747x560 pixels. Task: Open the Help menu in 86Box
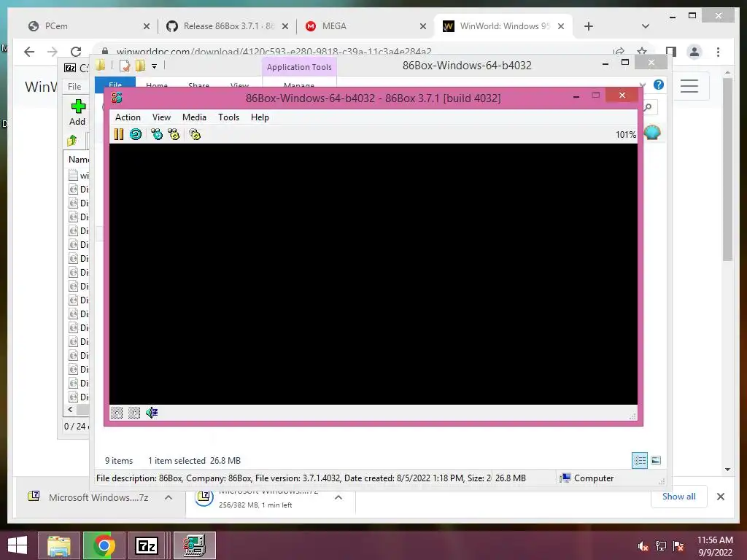(x=260, y=117)
